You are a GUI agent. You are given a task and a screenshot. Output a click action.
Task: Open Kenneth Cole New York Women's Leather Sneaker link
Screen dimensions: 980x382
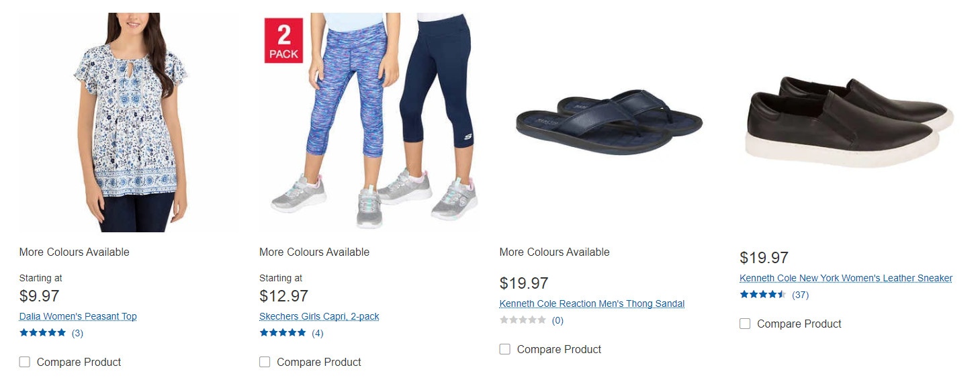(x=846, y=278)
